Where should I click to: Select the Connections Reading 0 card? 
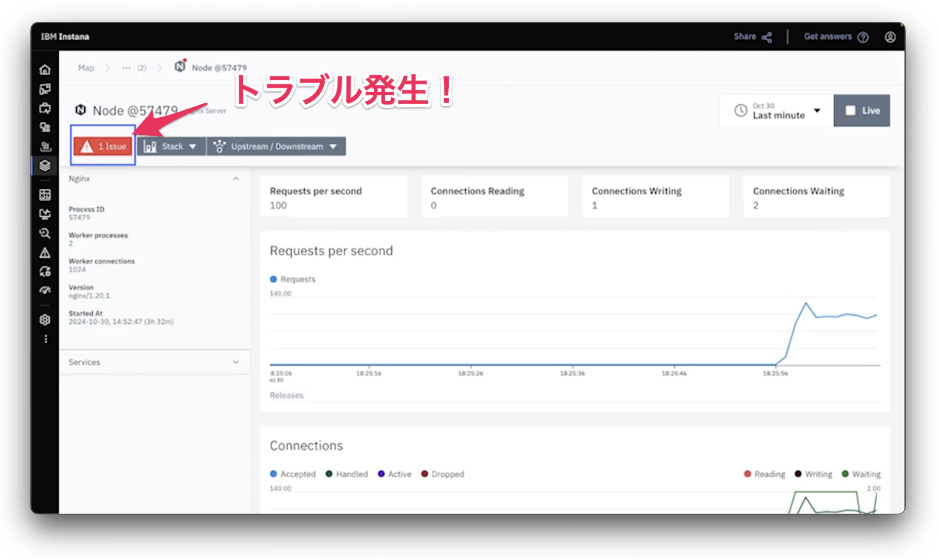point(495,197)
